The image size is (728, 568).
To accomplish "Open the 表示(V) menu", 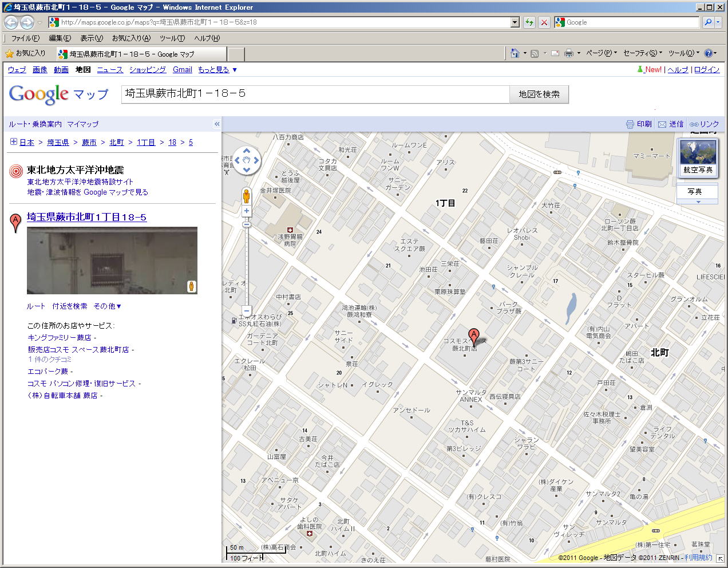I will 92,38.
